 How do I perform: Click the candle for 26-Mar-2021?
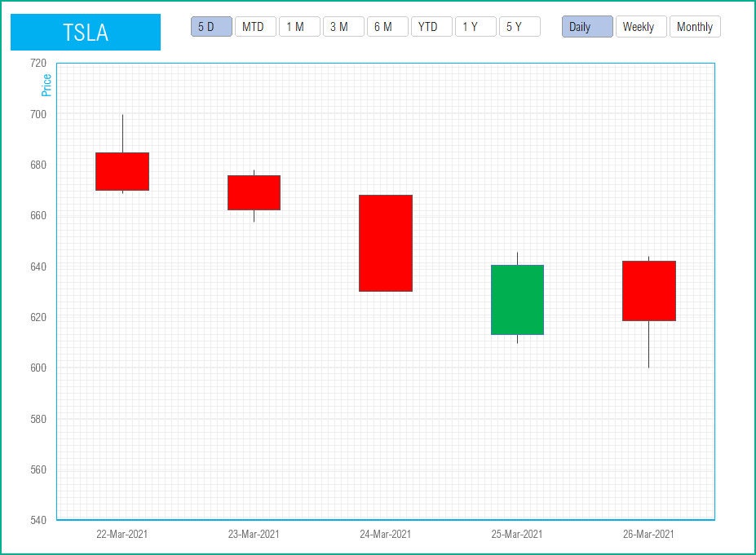pyautogui.click(x=648, y=292)
